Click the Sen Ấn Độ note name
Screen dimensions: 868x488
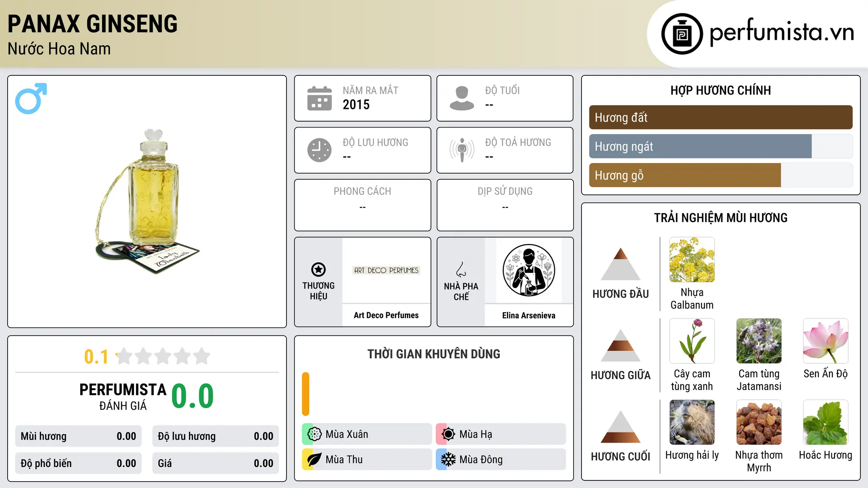pyautogui.click(x=826, y=373)
